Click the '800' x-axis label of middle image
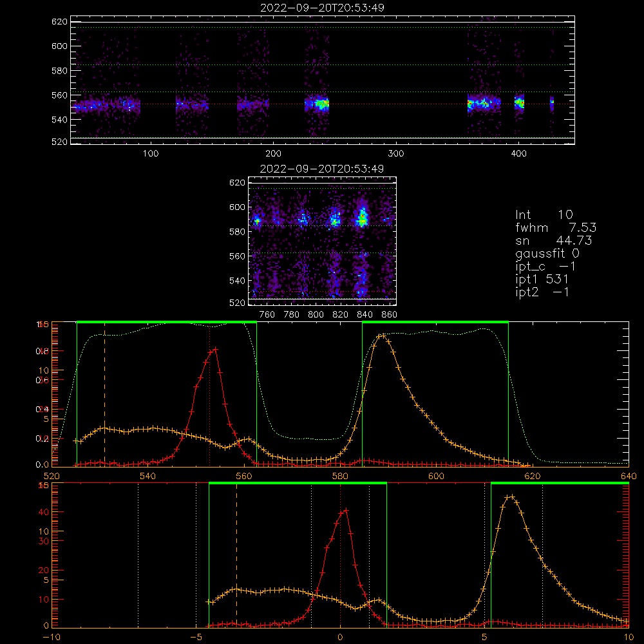The image size is (644, 644). [316, 315]
